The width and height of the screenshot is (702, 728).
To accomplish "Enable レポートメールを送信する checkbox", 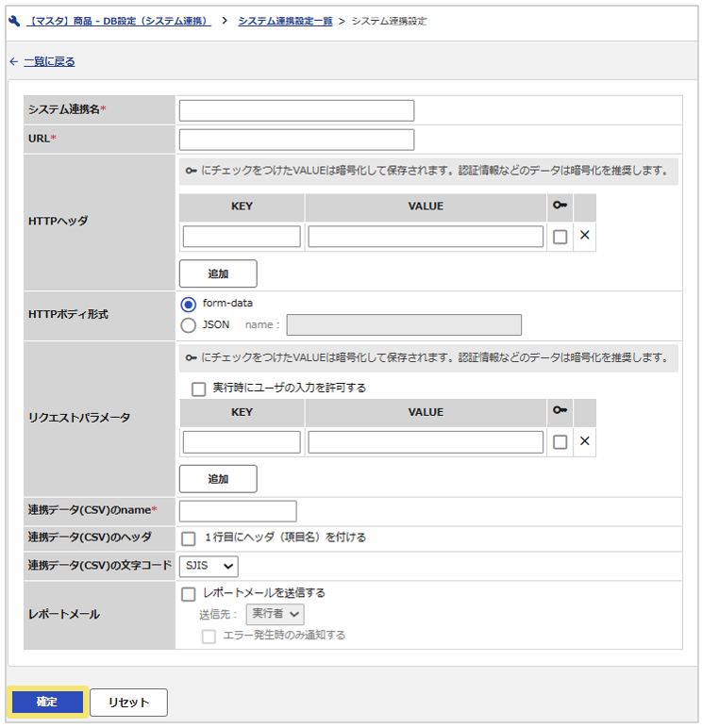I will [x=188, y=594].
